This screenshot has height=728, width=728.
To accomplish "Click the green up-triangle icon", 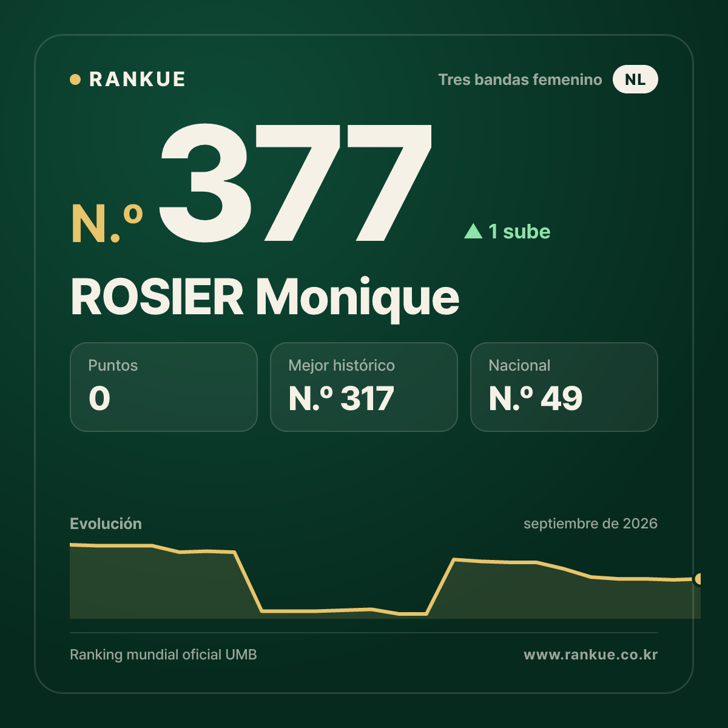I will (473, 231).
